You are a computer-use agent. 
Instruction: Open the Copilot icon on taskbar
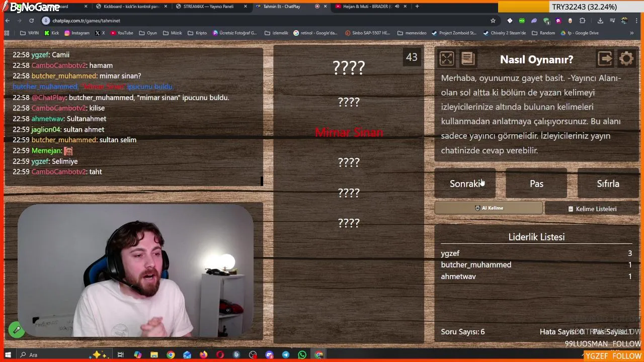[137, 355]
